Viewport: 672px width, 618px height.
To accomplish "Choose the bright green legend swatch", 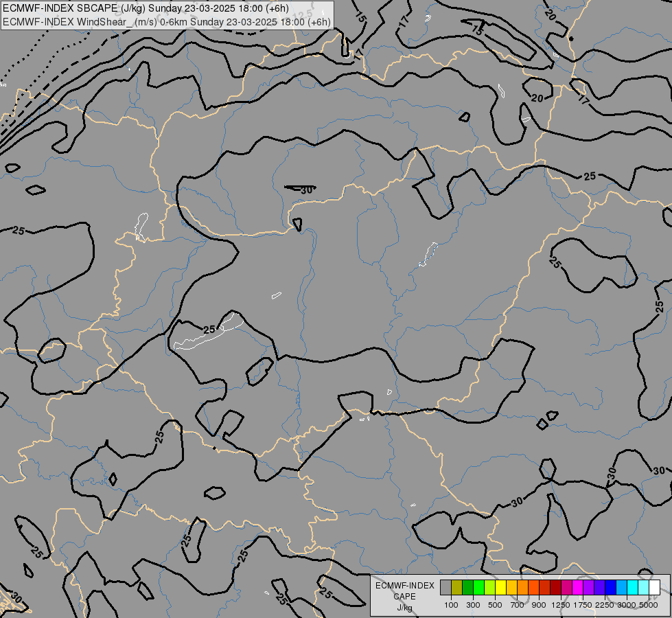I will (x=478, y=588).
